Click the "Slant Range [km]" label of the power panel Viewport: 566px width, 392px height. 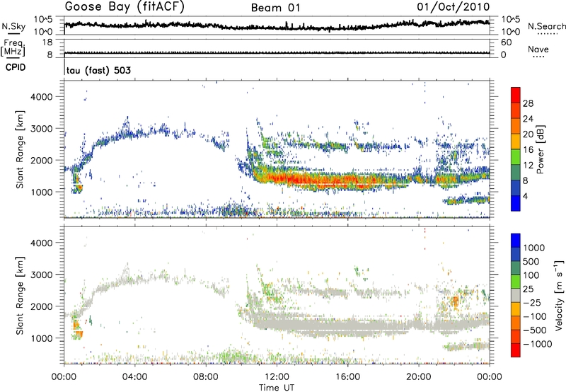(20, 149)
